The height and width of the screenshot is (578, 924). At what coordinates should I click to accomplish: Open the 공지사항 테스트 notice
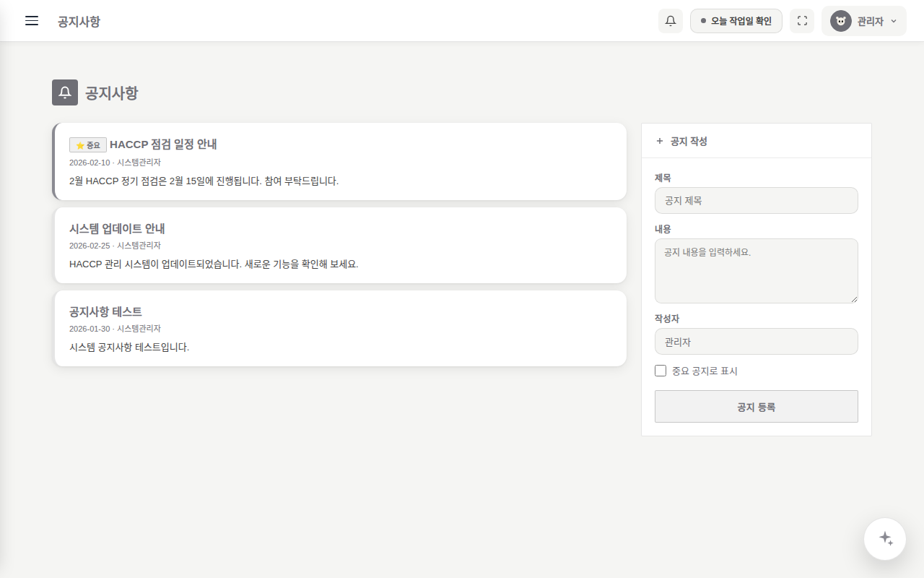pyautogui.click(x=341, y=328)
